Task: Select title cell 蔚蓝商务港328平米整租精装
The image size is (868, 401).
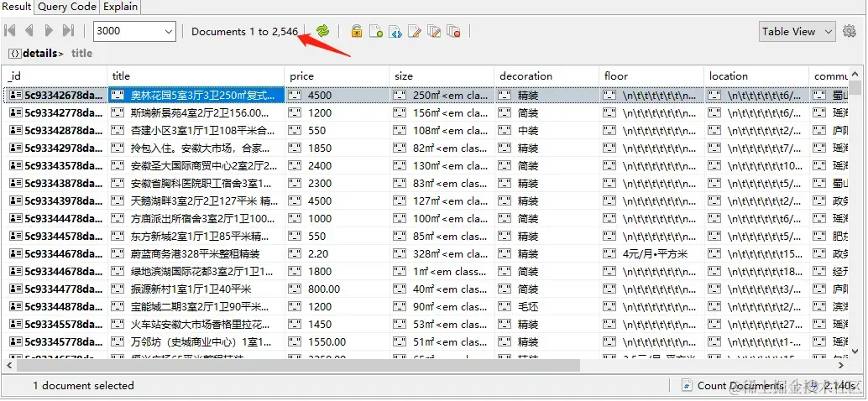Action: pyautogui.click(x=196, y=254)
